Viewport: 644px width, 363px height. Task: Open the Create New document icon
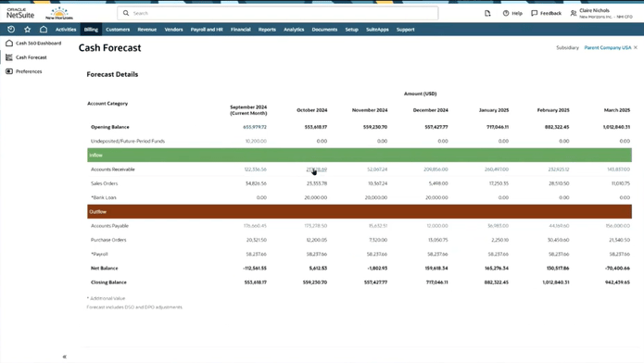pyautogui.click(x=487, y=13)
